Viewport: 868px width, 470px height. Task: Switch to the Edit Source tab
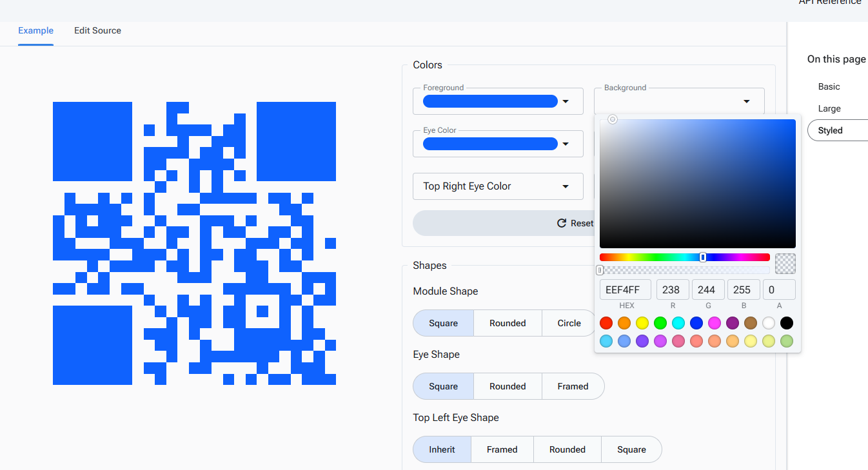pyautogui.click(x=97, y=30)
